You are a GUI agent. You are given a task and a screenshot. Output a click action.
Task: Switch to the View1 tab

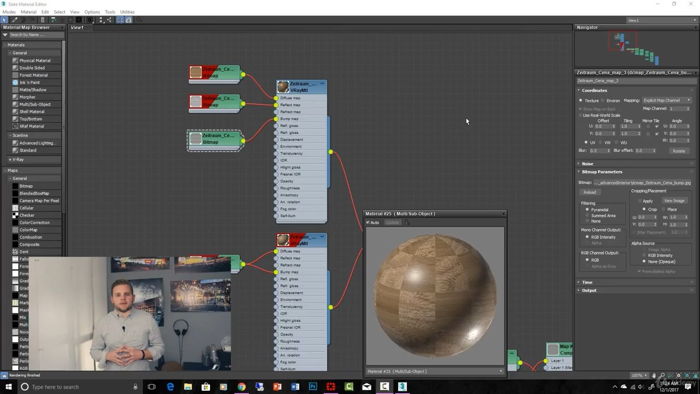77,27
